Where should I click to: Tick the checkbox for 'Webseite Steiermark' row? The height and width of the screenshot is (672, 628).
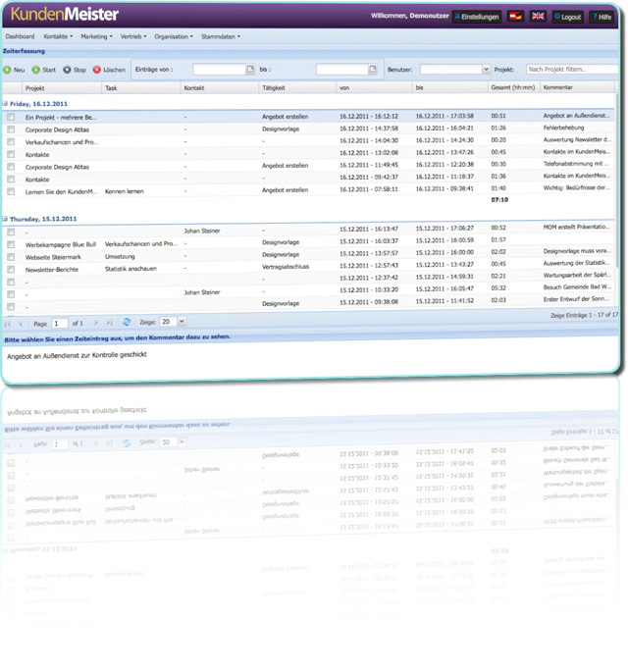click(x=12, y=256)
